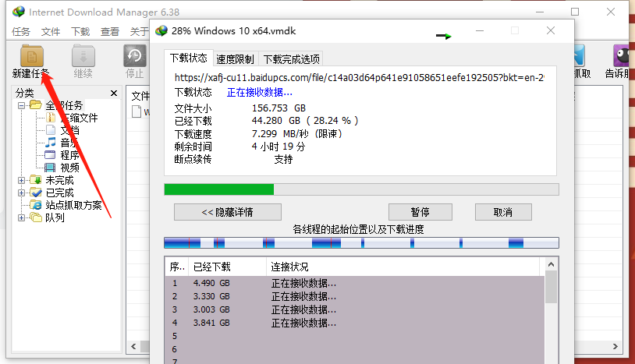This screenshot has width=635, height=364.
Task: Select empty connection row 5
Action: 355,336
